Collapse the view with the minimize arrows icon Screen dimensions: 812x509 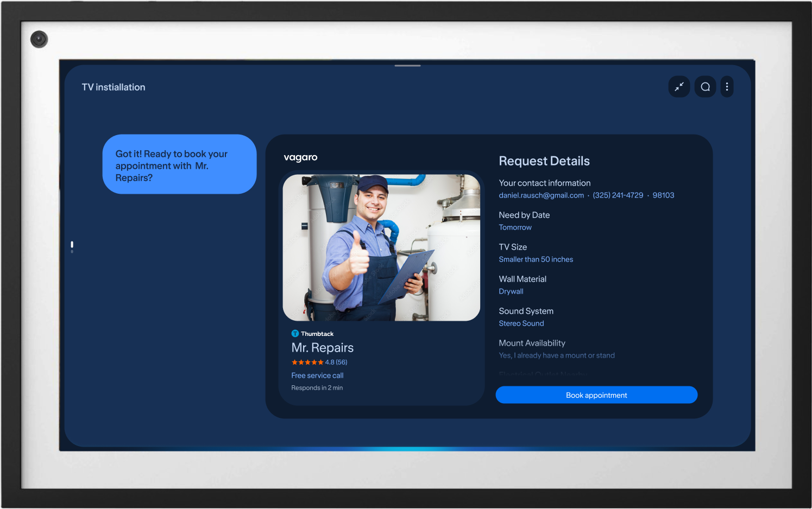click(x=679, y=87)
